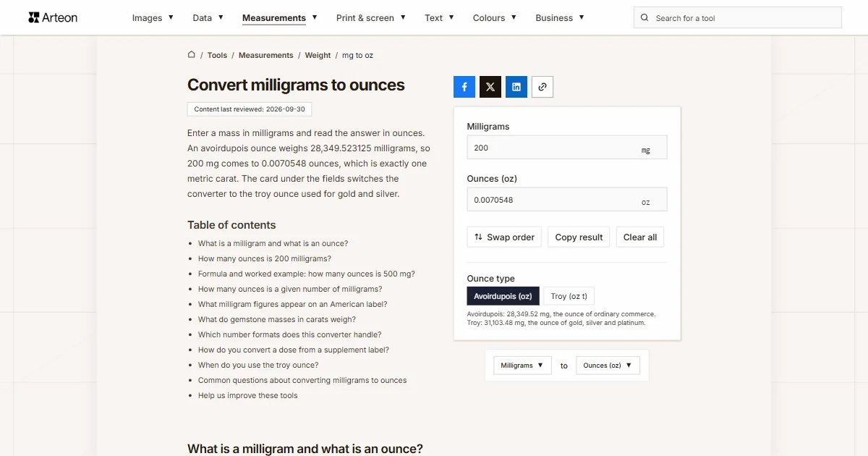The height and width of the screenshot is (456, 868).
Task: Open the Data menu
Action: point(208,18)
